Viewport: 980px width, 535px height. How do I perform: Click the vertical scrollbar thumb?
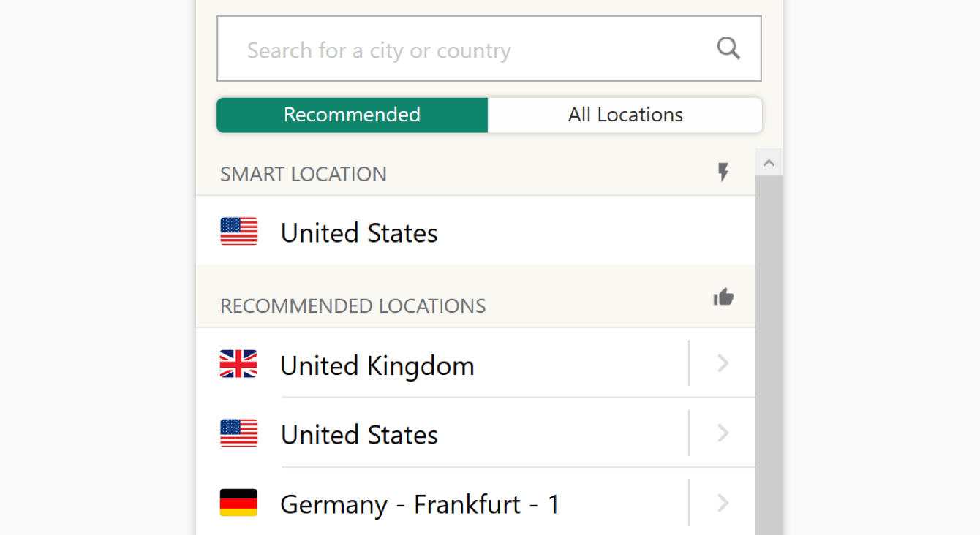[x=769, y=355]
